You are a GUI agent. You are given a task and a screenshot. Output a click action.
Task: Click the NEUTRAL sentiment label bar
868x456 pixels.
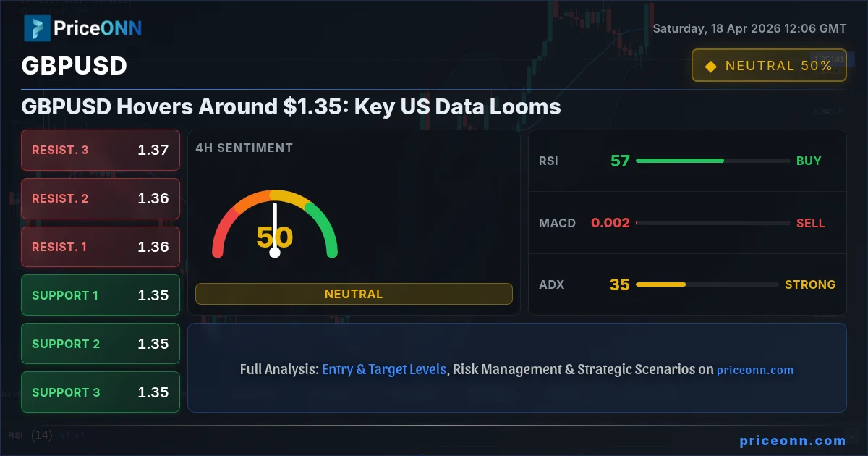[x=354, y=294]
